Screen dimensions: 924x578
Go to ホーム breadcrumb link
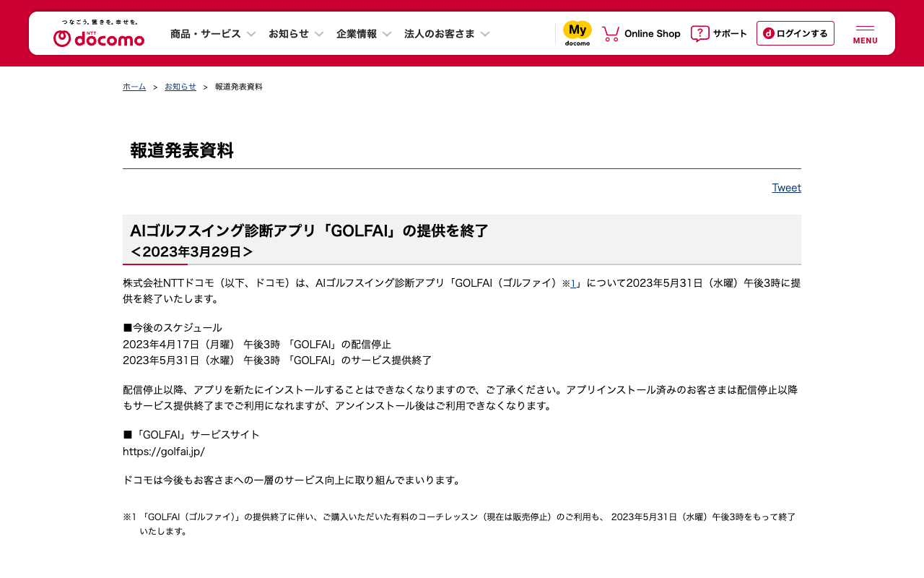[x=134, y=87]
